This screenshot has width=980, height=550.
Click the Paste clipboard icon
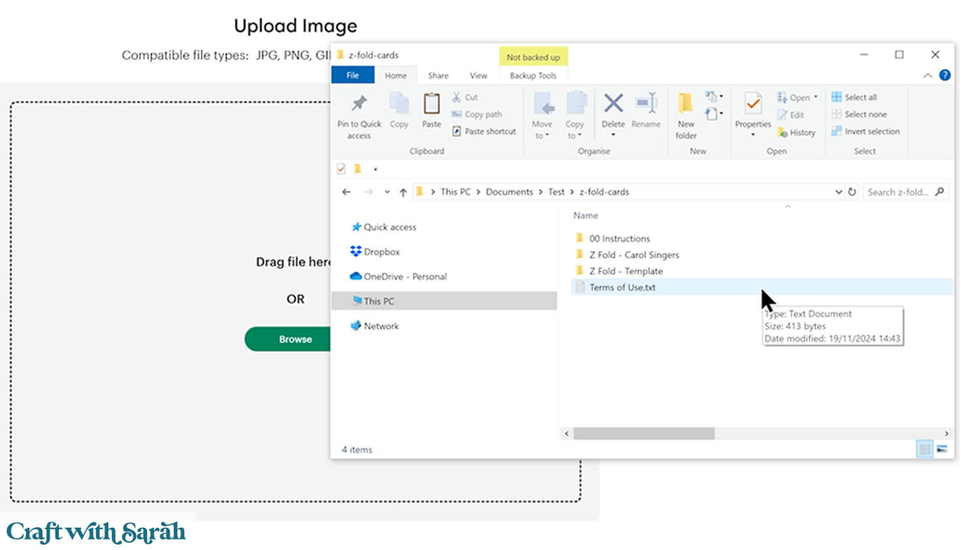point(431,105)
